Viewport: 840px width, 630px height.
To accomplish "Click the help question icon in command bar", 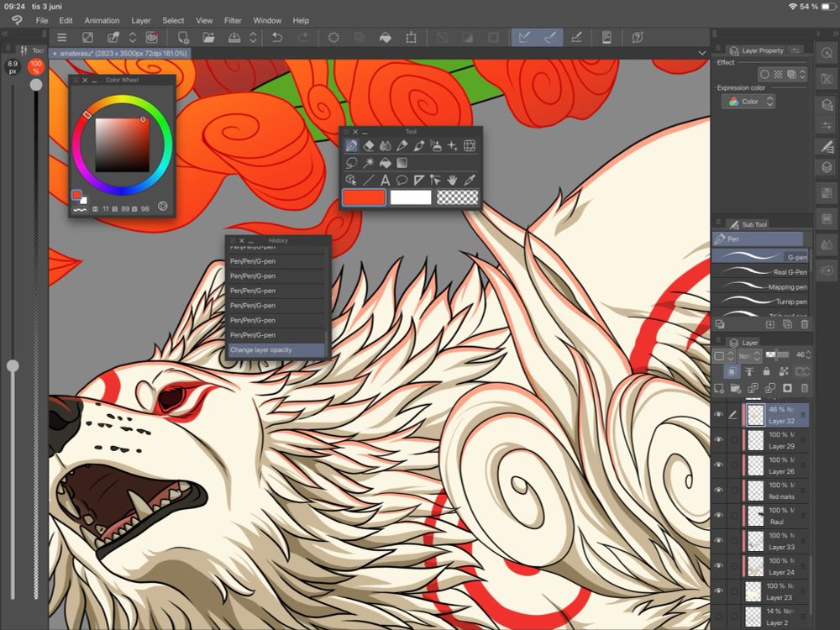I will [637, 38].
